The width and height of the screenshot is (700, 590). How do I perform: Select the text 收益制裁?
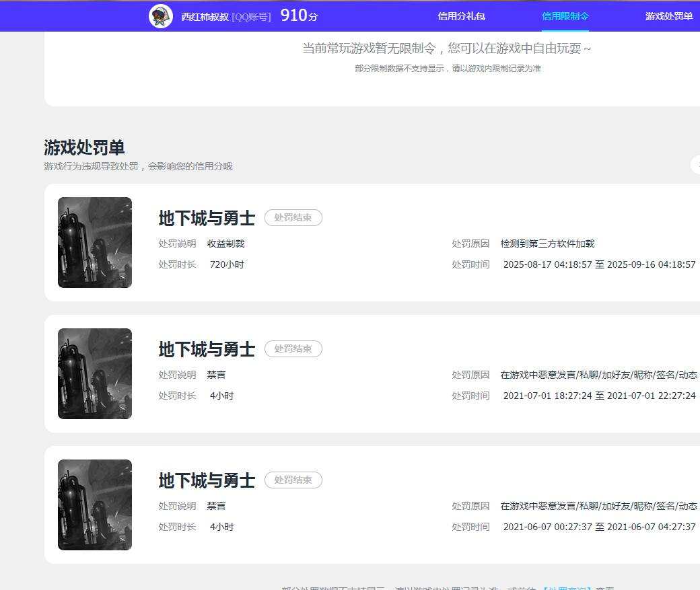click(x=226, y=244)
